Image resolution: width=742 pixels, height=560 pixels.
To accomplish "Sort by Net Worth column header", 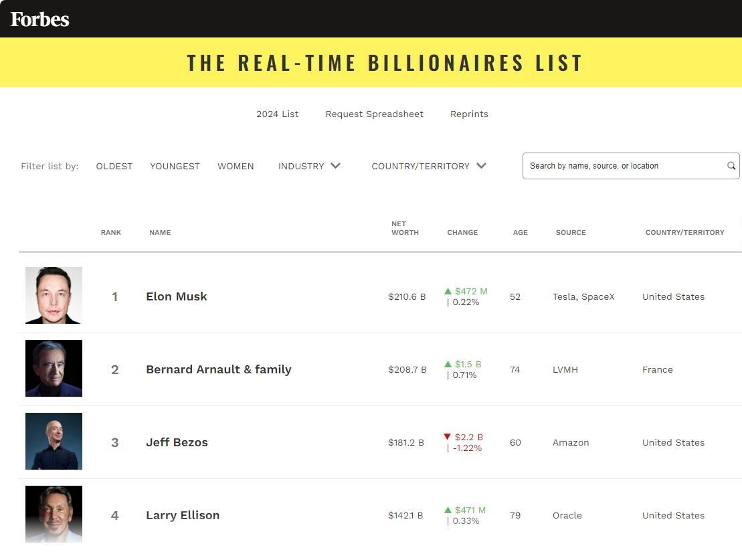I will (x=405, y=228).
